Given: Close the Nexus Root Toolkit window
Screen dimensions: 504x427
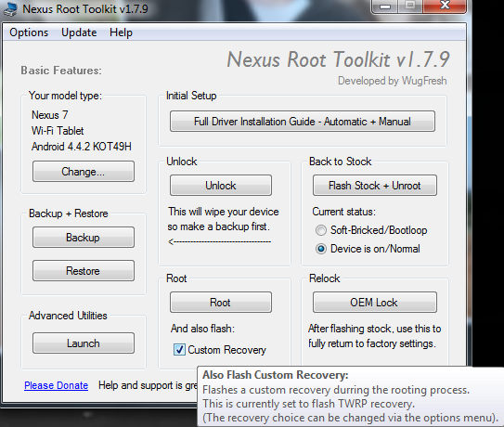Looking at the screenshot, I should click(x=445, y=6).
